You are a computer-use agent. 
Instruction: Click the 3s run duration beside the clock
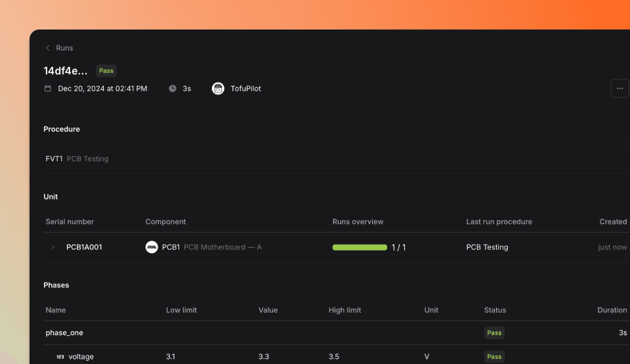tap(187, 89)
